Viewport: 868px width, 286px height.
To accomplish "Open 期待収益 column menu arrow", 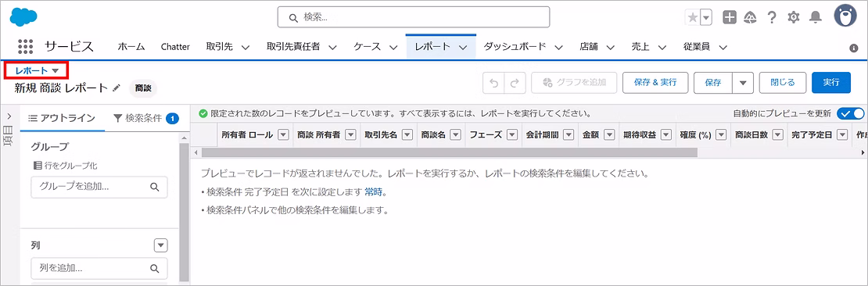I will [x=666, y=134].
